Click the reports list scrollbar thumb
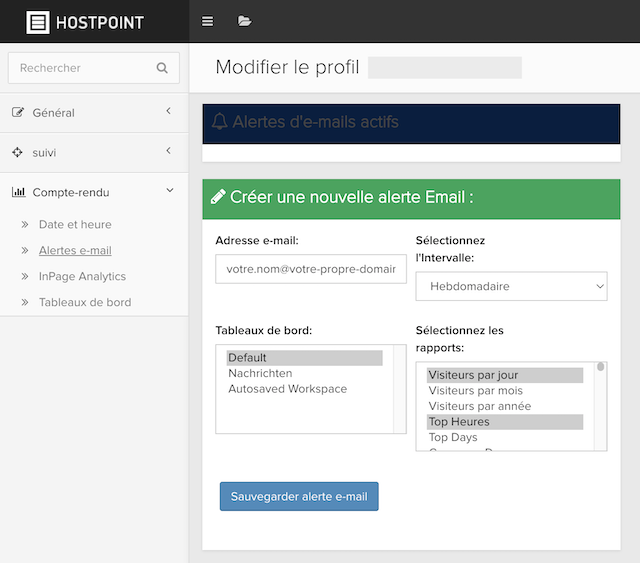The image size is (640, 563). [x=600, y=366]
